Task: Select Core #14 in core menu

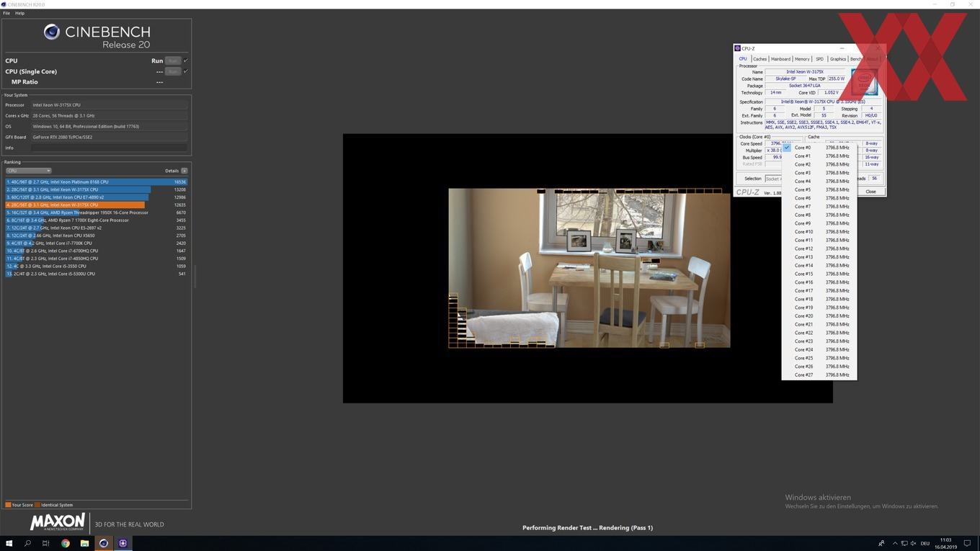Action: tap(819, 266)
